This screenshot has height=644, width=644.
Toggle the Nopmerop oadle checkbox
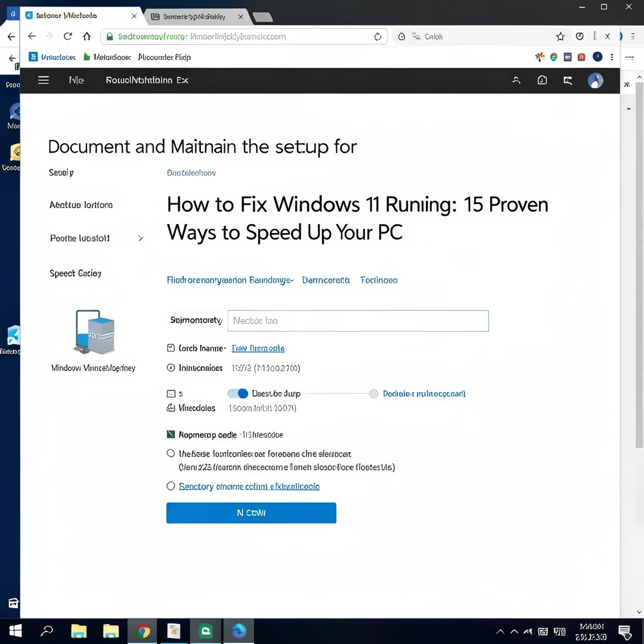pyautogui.click(x=171, y=434)
